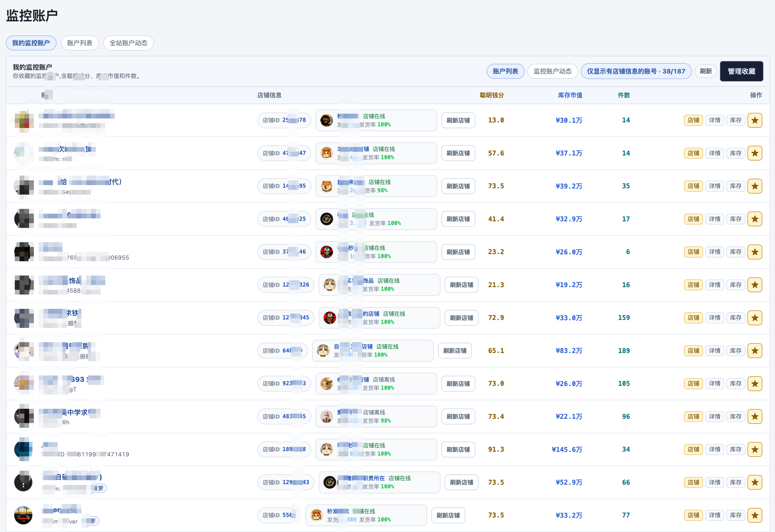Image resolution: width=775 pixels, height=532 pixels.
Task: Sort by 库存市值 column header
Action: tap(570, 95)
